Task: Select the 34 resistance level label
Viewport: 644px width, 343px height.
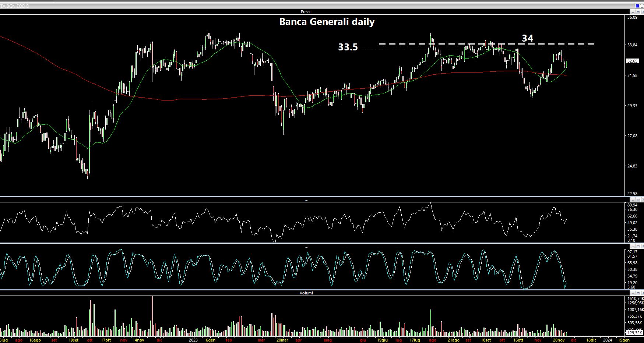Action: (527, 38)
